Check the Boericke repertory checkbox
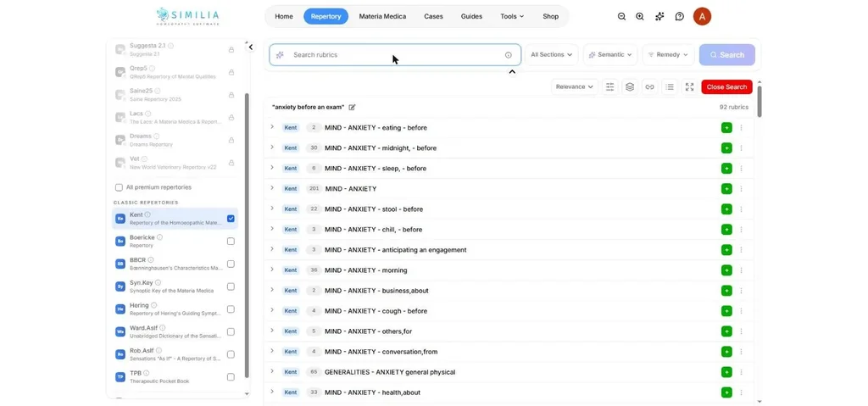Viewport: 868px width, 406px height. pos(231,242)
